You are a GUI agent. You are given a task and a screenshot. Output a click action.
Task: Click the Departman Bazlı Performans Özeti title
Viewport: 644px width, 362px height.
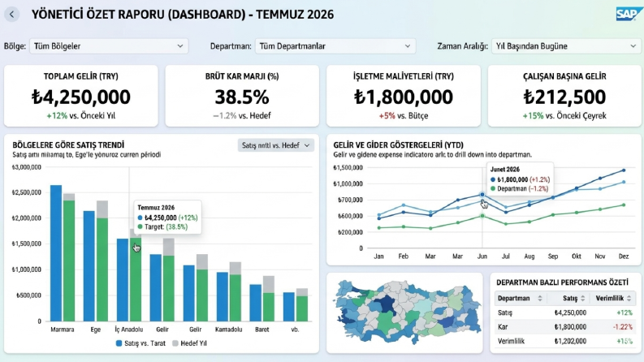(x=562, y=282)
